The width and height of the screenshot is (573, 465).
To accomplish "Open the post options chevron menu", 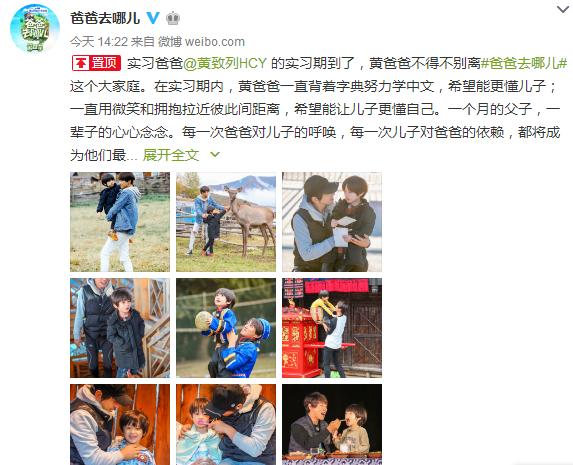I will click(x=563, y=10).
